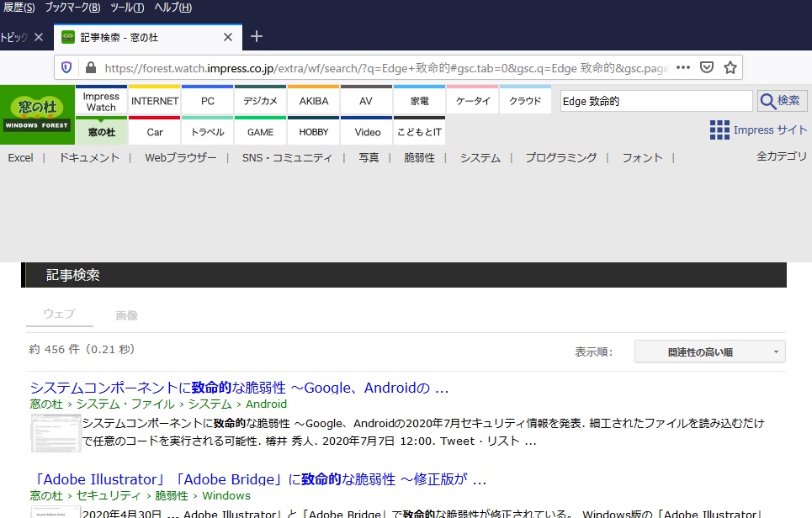Open the ヘルプ(H) menu
The height and width of the screenshot is (518, 812).
pos(172,8)
